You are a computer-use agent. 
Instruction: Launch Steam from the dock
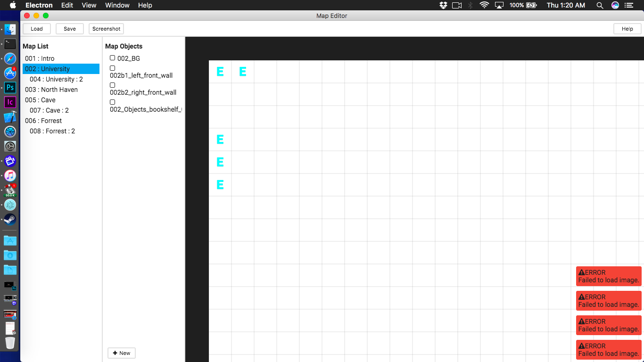[10, 219]
